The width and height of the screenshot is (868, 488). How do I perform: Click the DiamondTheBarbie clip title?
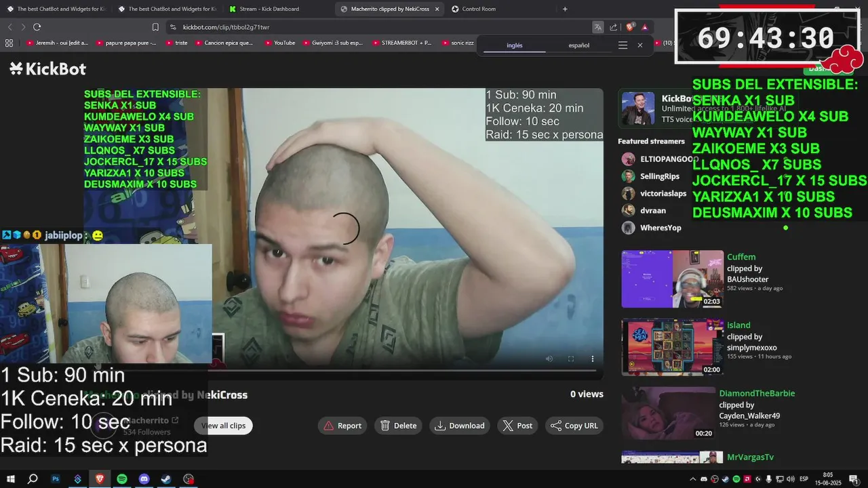[x=757, y=393]
